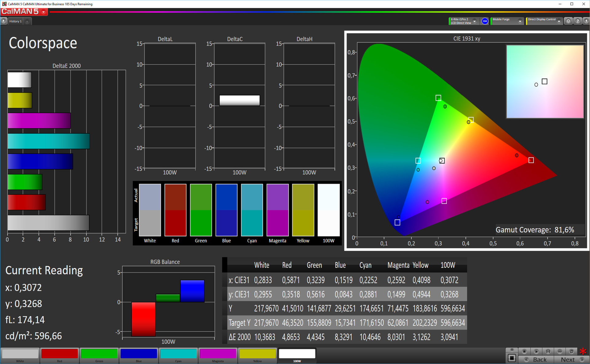This screenshot has height=364, width=590.
Task: Open settings gear in top toolbar
Action: (568, 21)
